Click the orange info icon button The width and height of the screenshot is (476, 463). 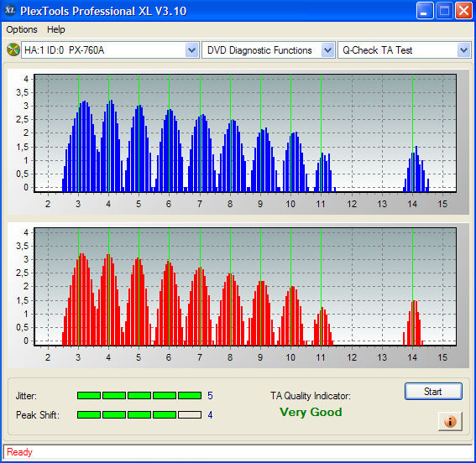tap(450, 421)
